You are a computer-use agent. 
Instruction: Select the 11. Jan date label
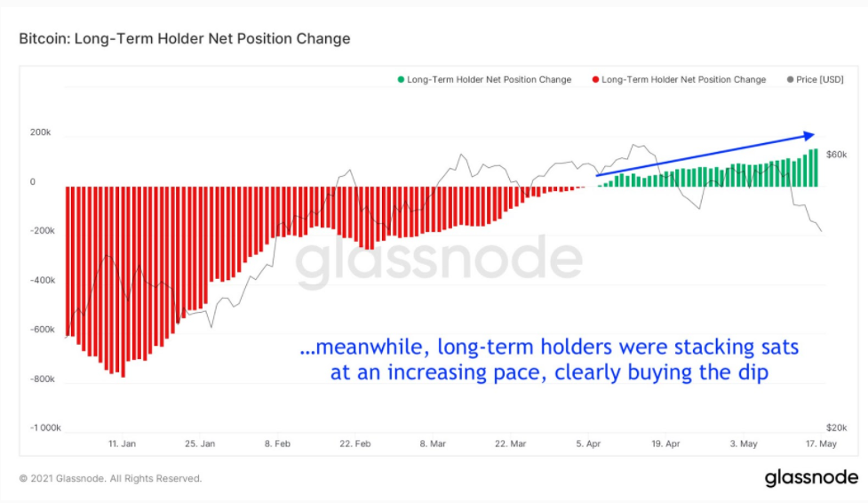[122, 443]
